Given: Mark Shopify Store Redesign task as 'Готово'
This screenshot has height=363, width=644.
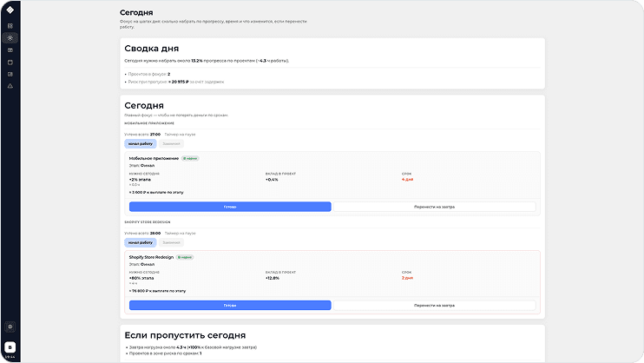Looking at the screenshot, I should click(x=230, y=306).
